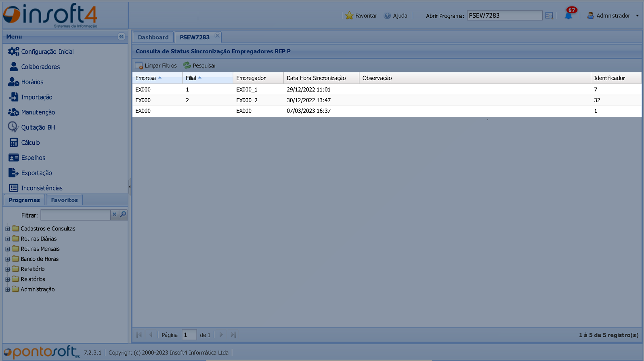The width and height of the screenshot is (644, 361).
Task: Open the Quitação BH menu item
Action: [x=38, y=127]
